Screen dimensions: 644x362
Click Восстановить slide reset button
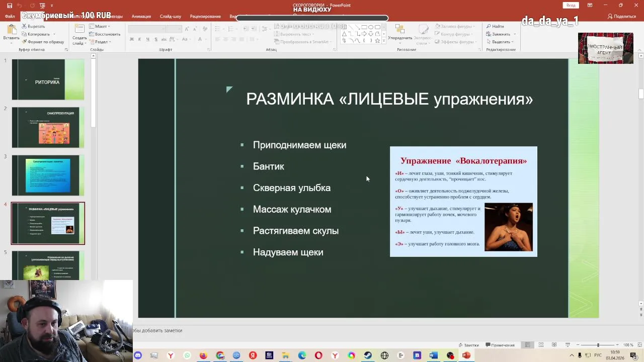tap(105, 34)
